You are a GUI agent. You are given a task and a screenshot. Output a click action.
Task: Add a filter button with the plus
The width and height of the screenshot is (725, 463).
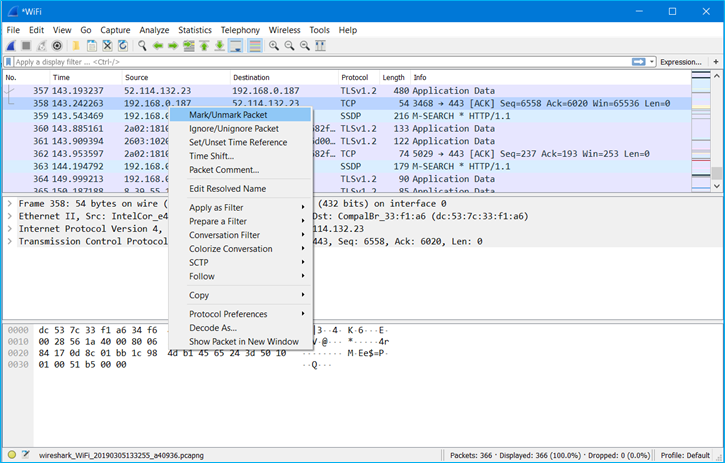716,62
